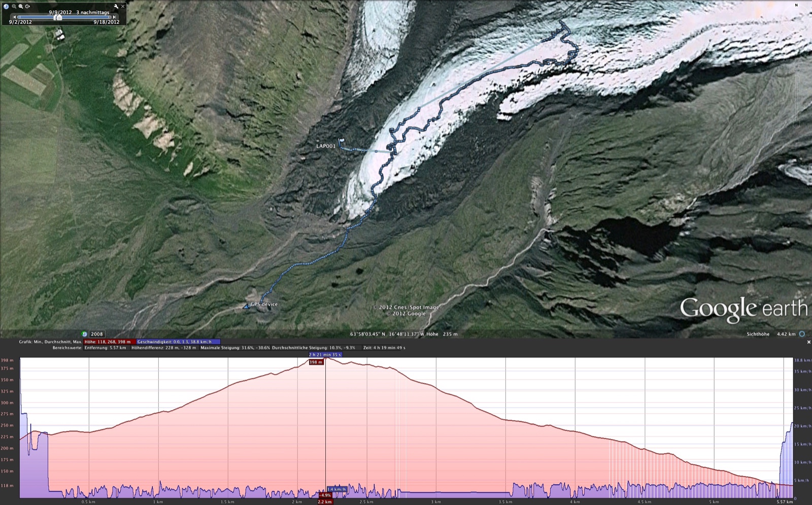Viewport: 812px width, 505px height.
Task: Click the 2008 imagery date clock icon
Action: tap(84, 333)
